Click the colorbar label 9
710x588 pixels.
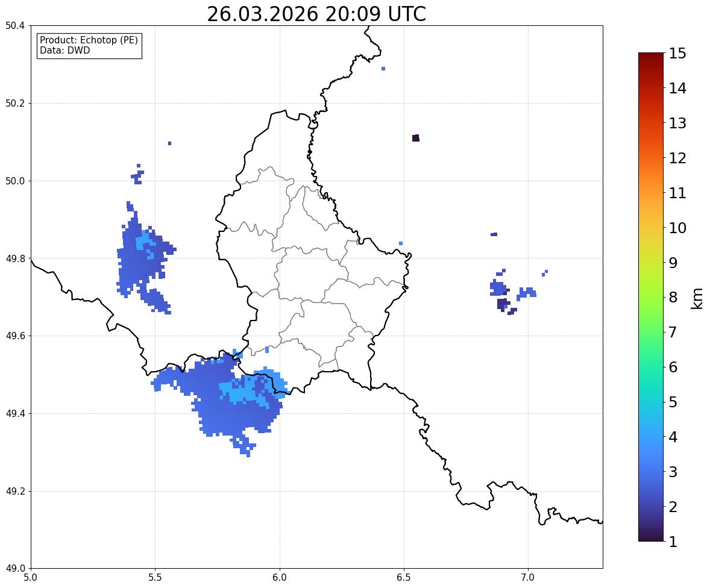click(x=673, y=263)
